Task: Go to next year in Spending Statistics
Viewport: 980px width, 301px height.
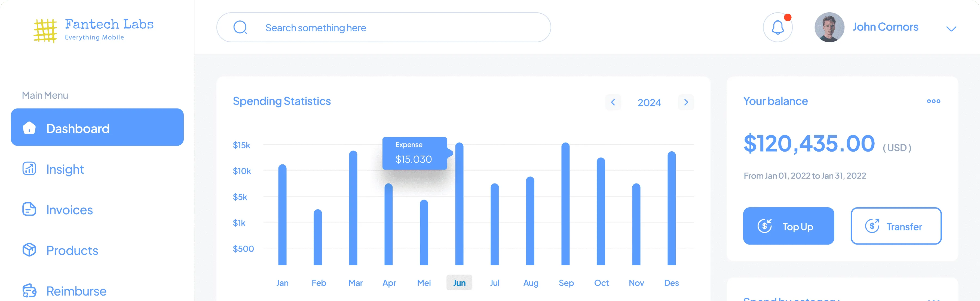Action: (x=686, y=102)
